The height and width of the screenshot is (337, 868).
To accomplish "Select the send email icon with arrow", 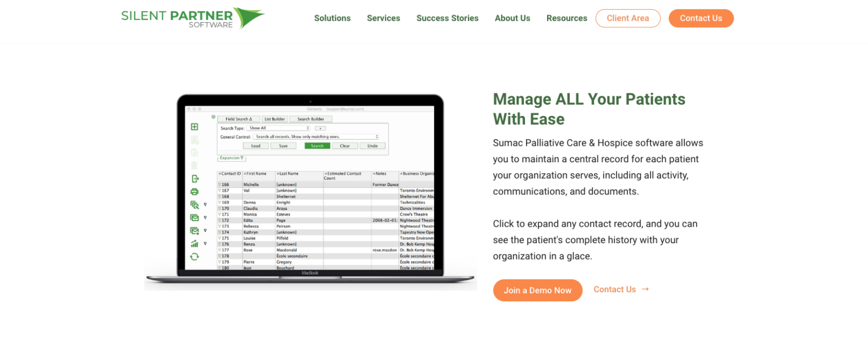I will click(194, 231).
